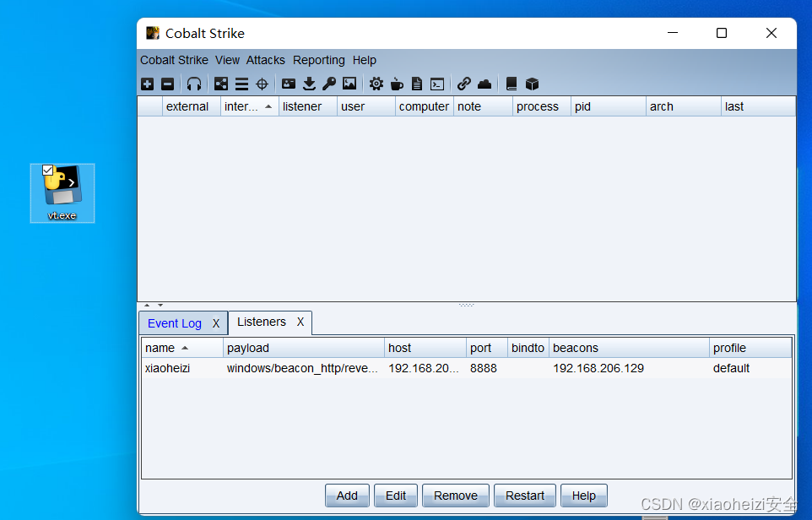Open the Reporting menu
This screenshot has width=812, height=520.
coord(319,60)
